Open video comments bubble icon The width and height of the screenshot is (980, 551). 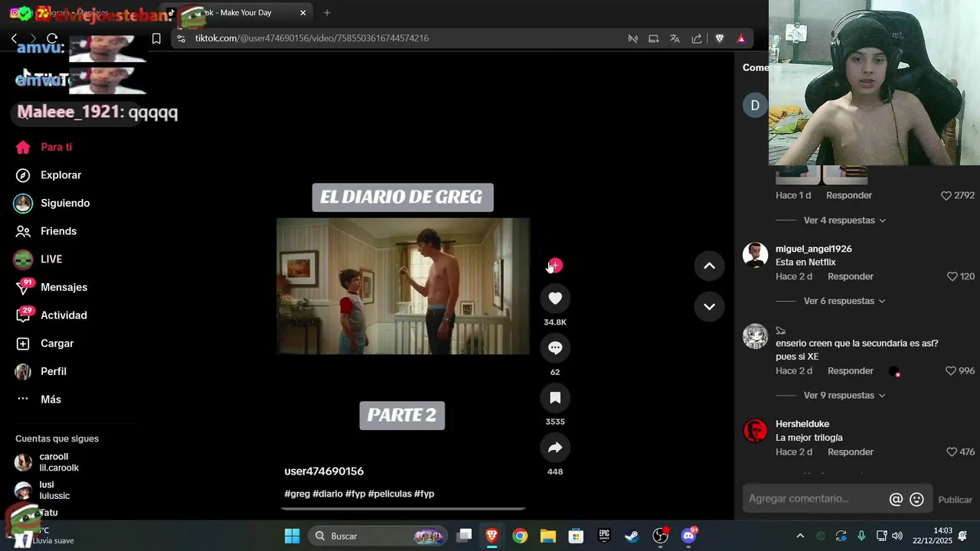pyautogui.click(x=555, y=348)
